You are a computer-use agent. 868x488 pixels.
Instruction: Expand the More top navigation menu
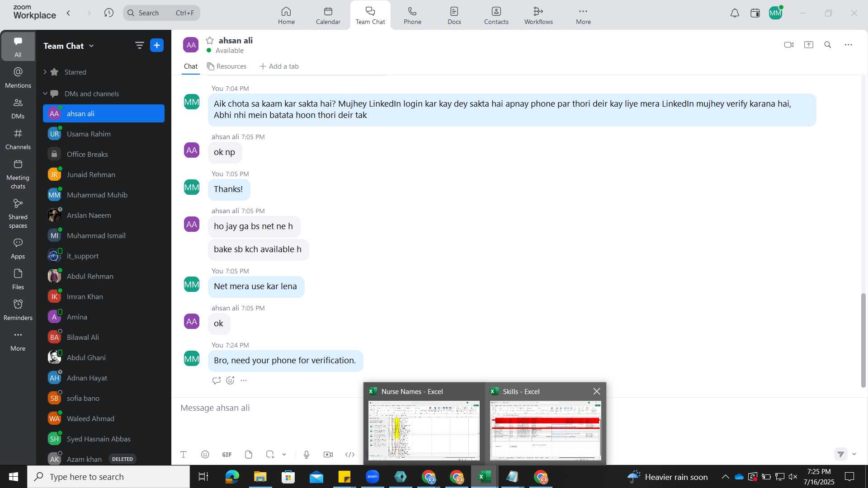[583, 15]
